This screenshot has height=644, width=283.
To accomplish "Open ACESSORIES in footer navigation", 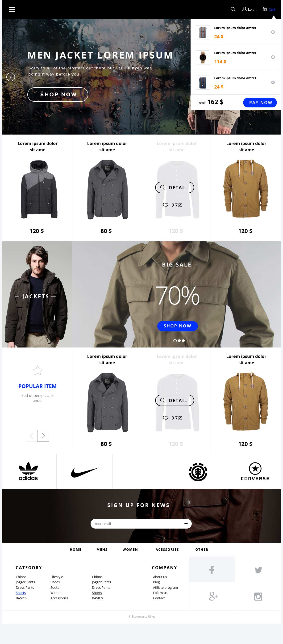I will pos(167,549).
